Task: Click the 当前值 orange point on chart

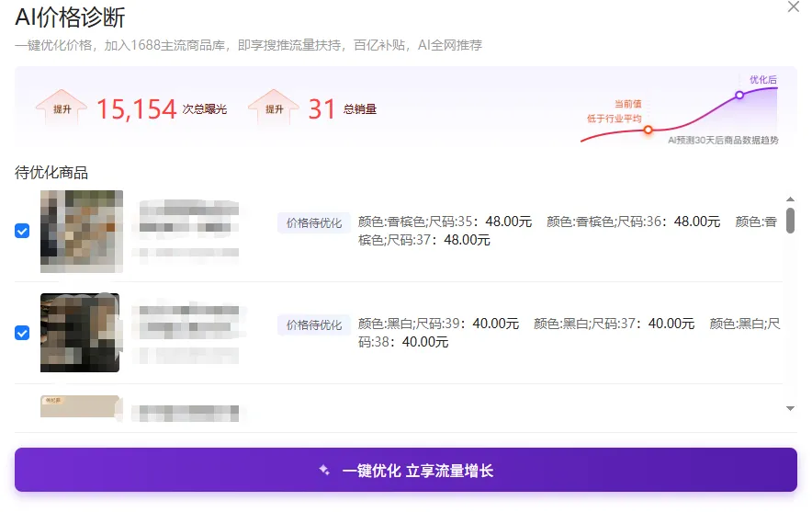Action: pyautogui.click(x=648, y=131)
